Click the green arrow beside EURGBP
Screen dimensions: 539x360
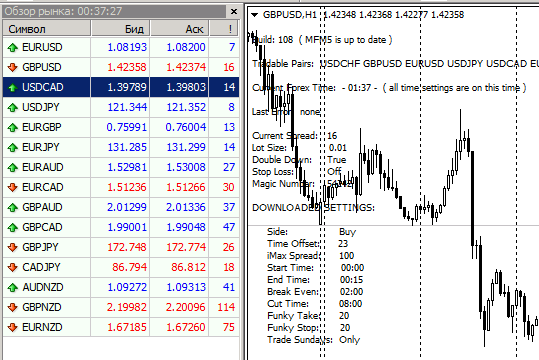13,128
